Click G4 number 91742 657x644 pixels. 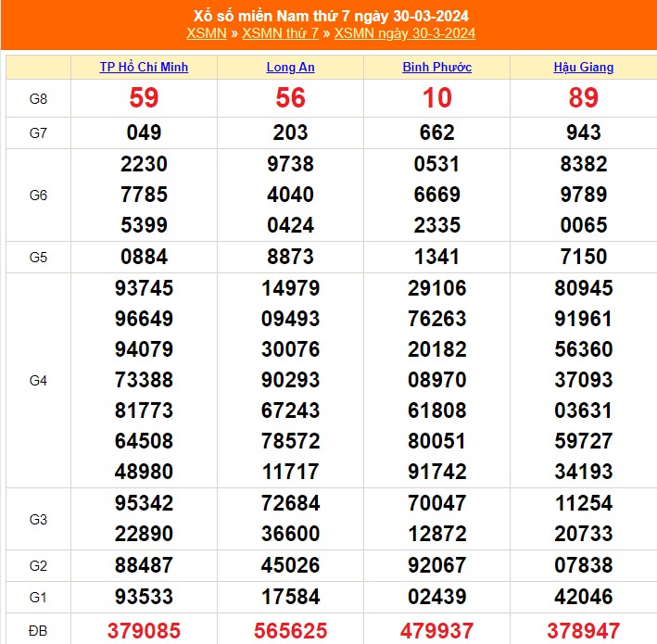[437, 472]
